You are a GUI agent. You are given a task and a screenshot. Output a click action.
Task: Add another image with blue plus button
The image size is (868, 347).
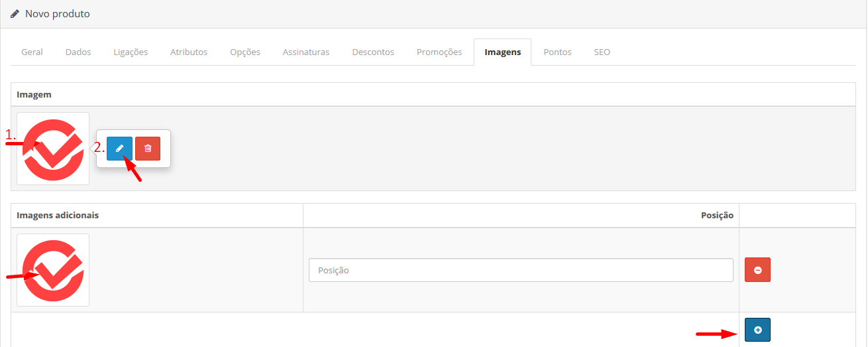[x=757, y=330]
